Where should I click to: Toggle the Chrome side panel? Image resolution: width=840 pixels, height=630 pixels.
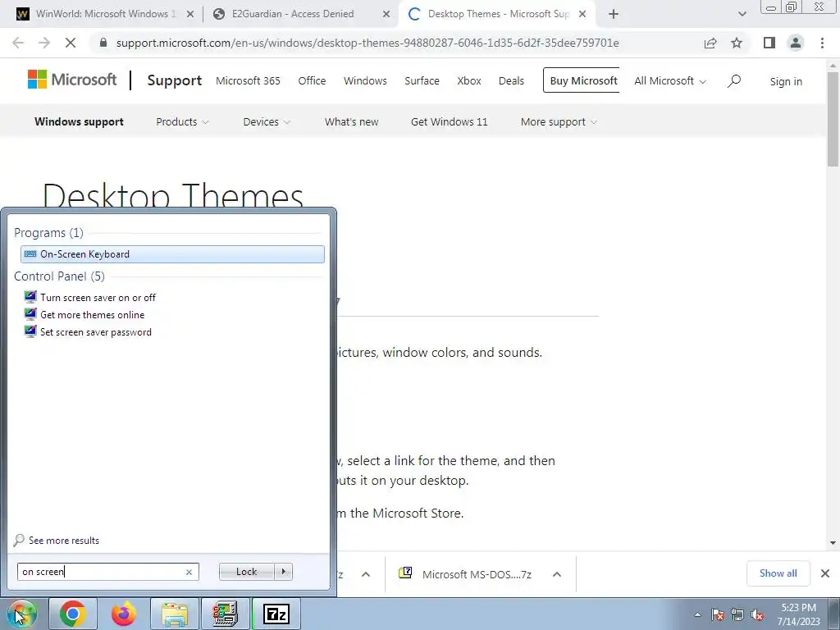pyautogui.click(x=769, y=43)
